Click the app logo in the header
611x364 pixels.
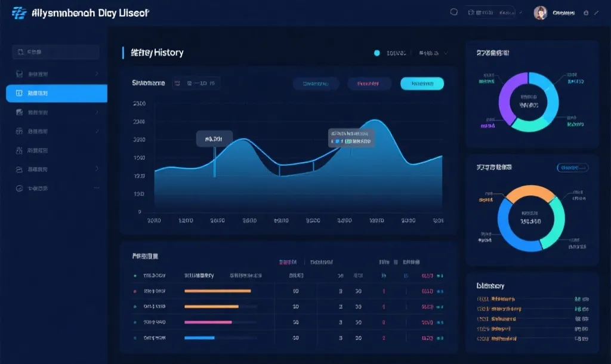[19, 13]
